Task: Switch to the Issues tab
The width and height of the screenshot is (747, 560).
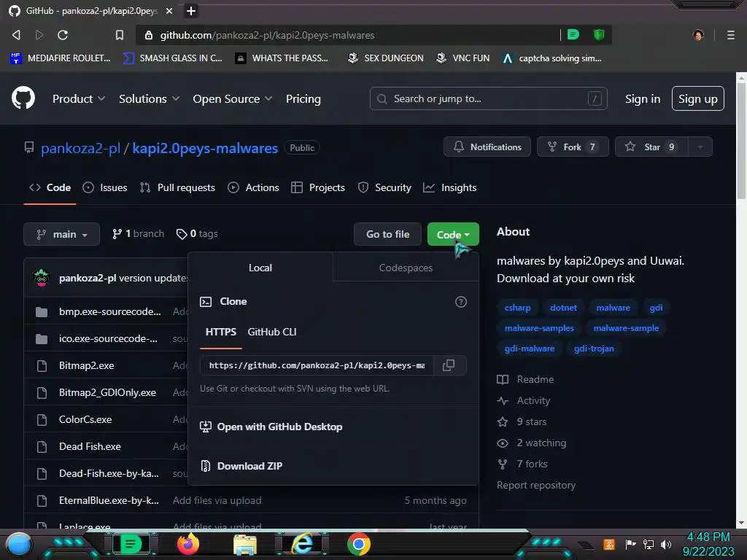Action: click(x=105, y=187)
